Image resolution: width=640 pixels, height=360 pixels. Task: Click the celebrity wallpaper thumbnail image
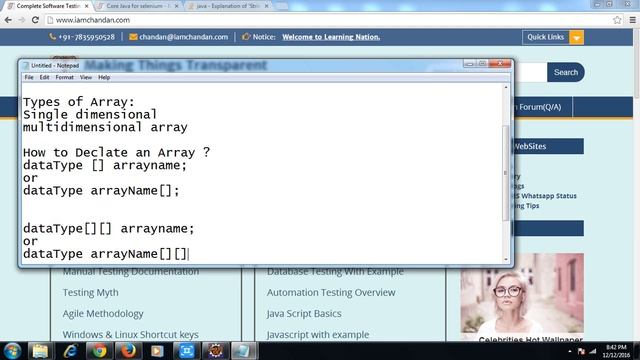522,293
